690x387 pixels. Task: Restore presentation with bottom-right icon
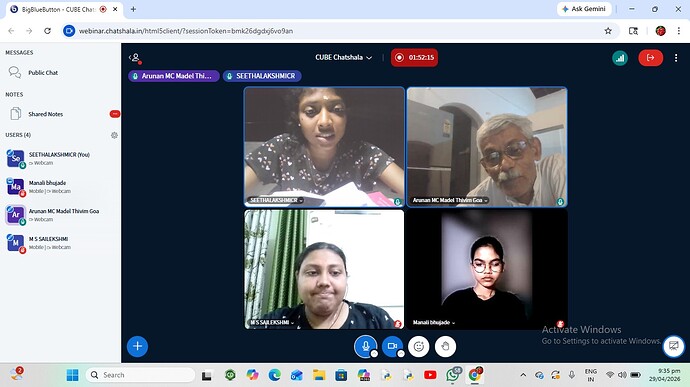click(674, 346)
